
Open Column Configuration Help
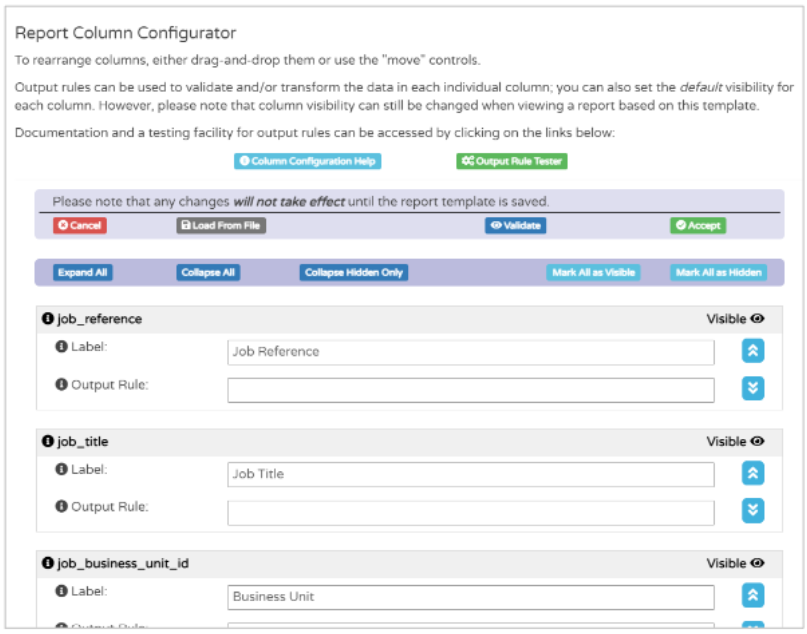point(308,161)
